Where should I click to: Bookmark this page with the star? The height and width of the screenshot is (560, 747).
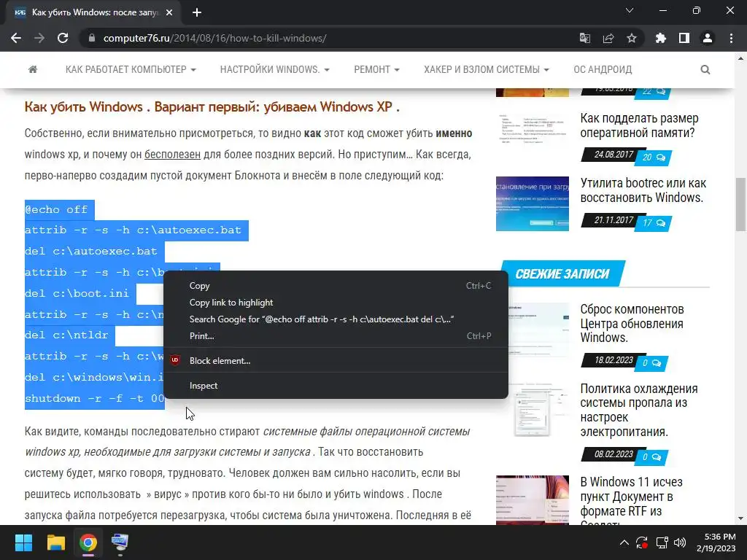pos(632,38)
